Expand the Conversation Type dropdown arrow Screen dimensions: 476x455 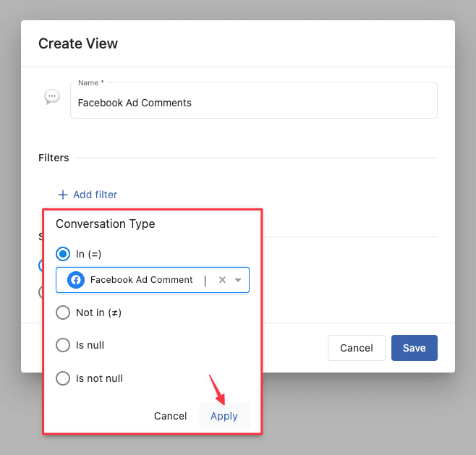(x=238, y=280)
